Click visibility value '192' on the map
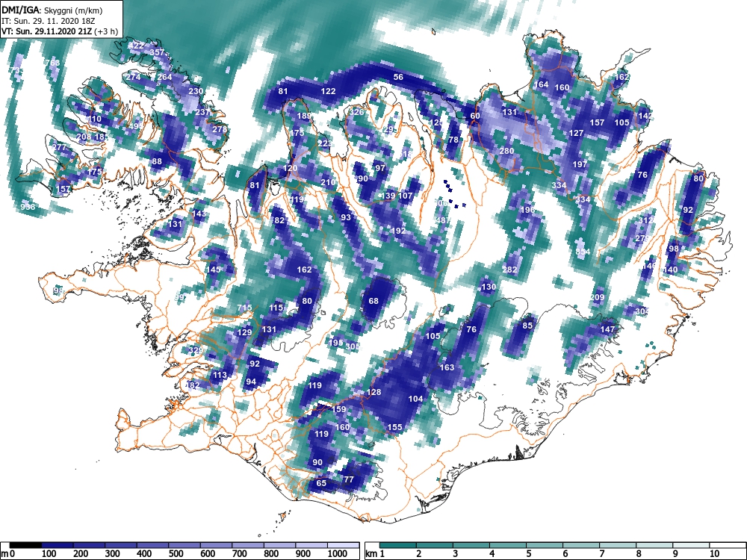Image resolution: width=747 pixels, height=560 pixels. [x=398, y=231]
